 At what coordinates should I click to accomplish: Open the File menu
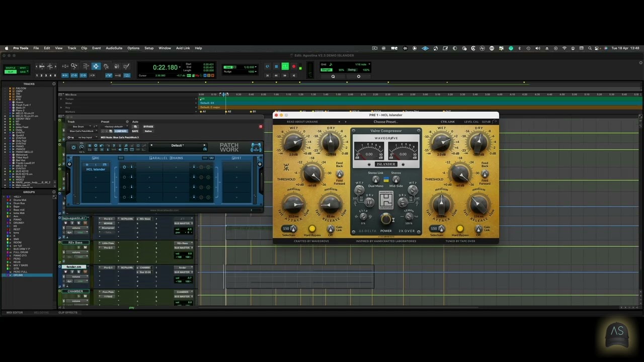(x=36, y=48)
